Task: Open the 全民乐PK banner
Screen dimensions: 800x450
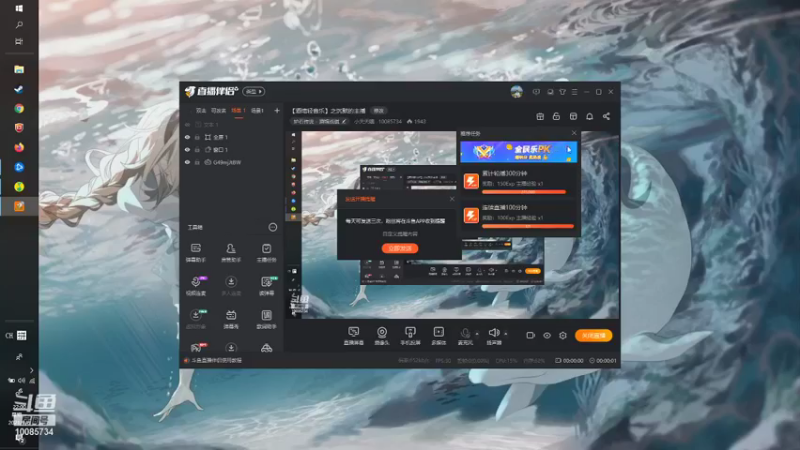Action: 518,151
